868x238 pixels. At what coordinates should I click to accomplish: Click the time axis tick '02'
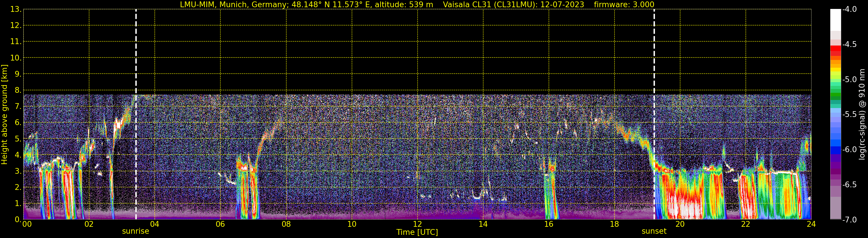click(x=89, y=224)
